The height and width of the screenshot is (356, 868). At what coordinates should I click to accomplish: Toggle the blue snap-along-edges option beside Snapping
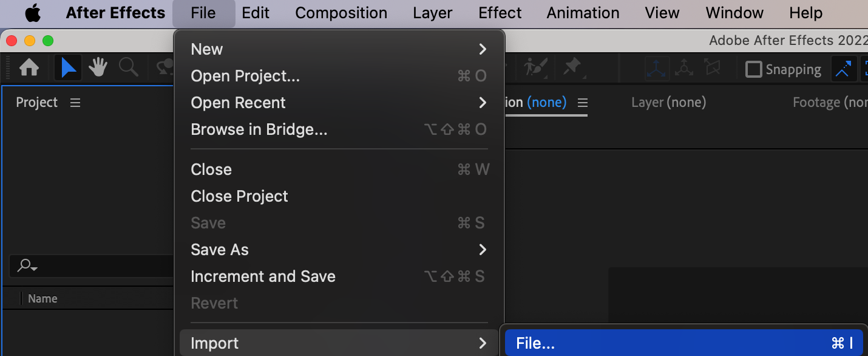(x=843, y=69)
